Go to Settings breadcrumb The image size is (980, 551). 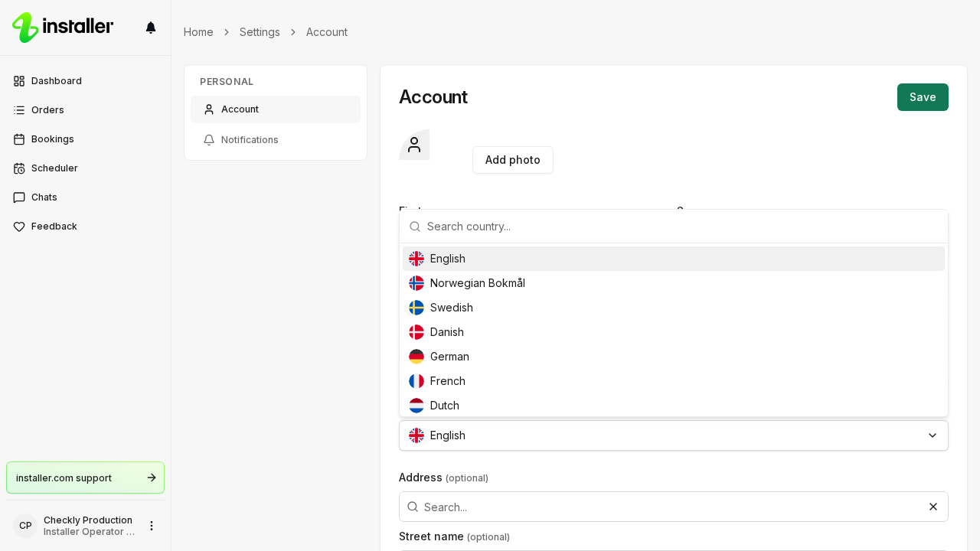pos(260,32)
